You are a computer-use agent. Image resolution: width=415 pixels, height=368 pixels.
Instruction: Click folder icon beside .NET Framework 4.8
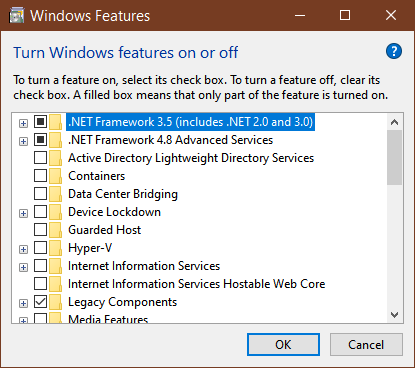click(55, 140)
